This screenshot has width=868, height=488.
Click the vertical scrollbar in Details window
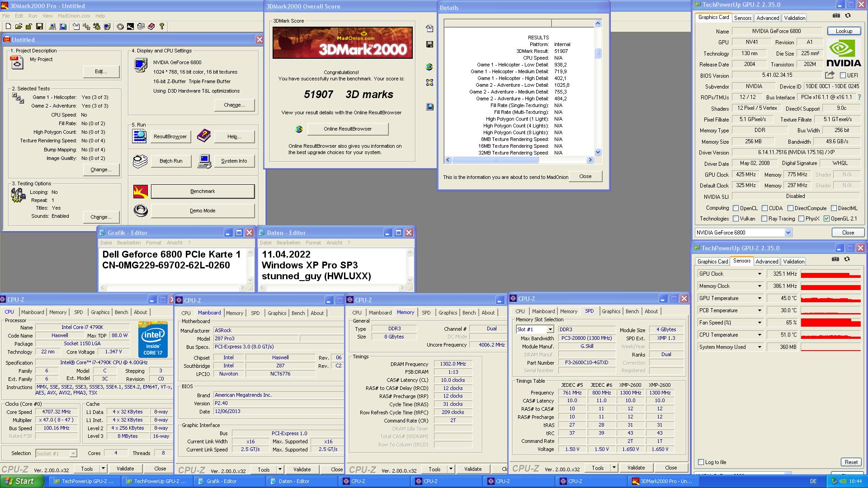click(x=598, y=88)
